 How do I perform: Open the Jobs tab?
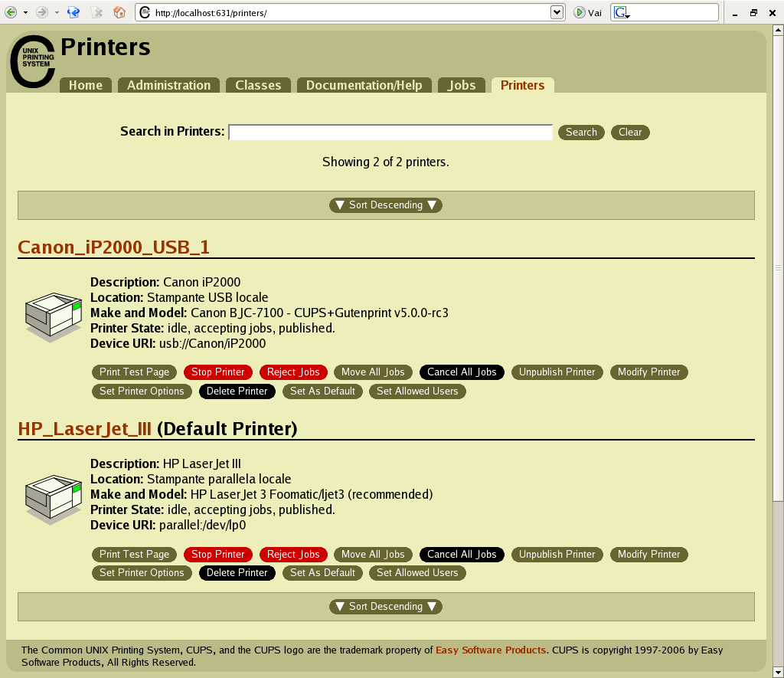pos(461,85)
